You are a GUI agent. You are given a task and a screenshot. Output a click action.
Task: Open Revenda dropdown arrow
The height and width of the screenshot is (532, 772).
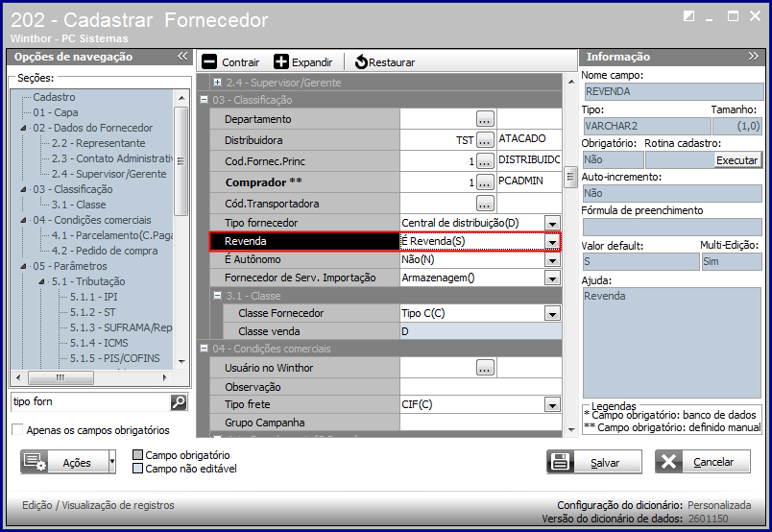point(552,241)
